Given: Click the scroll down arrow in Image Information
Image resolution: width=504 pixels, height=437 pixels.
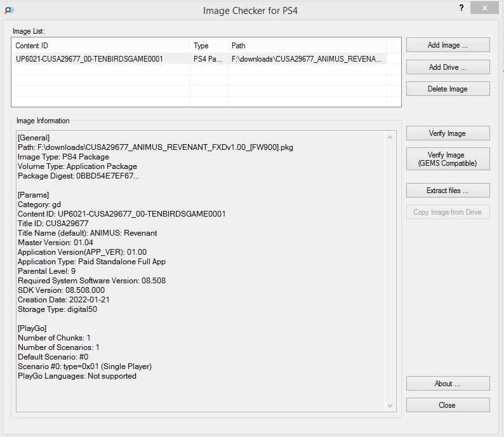Looking at the screenshot, I should (390, 406).
